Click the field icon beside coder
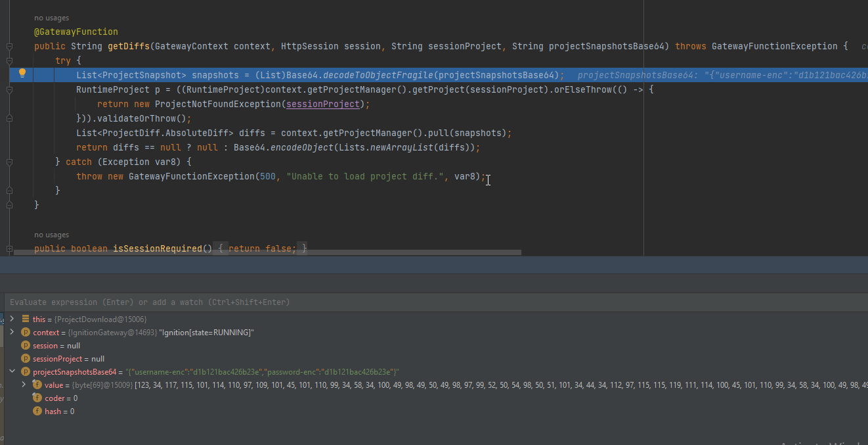The image size is (868, 445). click(x=37, y=398)
